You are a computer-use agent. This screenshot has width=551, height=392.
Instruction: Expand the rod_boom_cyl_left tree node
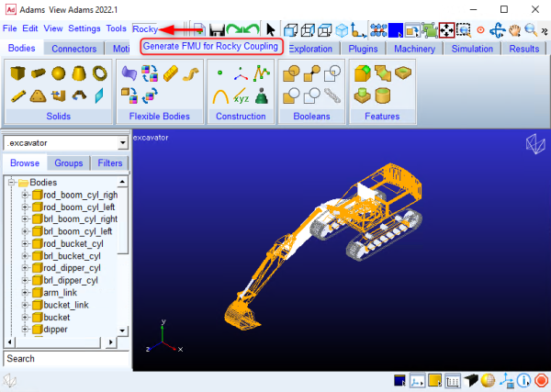(25, 207)
